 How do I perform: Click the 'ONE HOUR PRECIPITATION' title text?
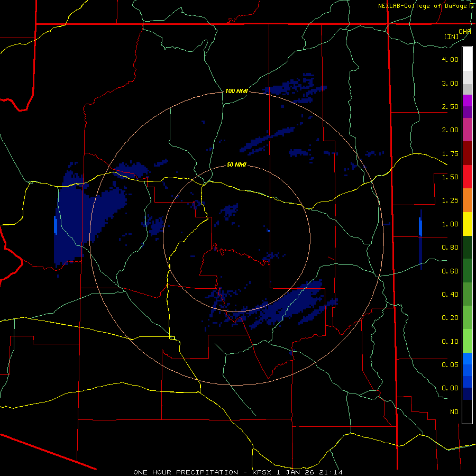(186, 472)
